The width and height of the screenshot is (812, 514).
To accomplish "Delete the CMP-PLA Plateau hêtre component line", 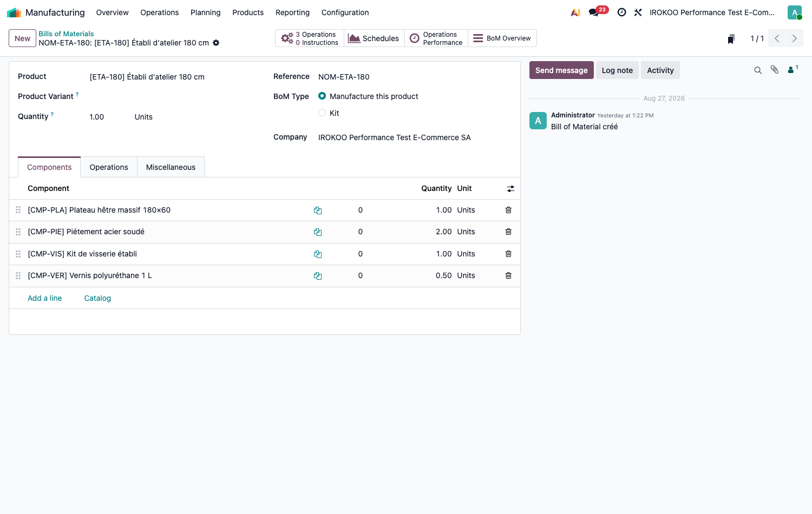I will tap(508, 210).
